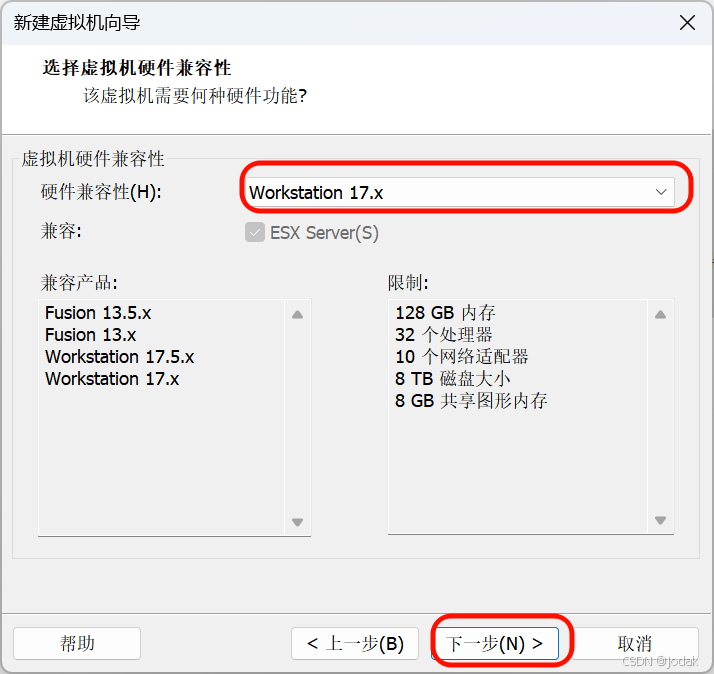Go back with the < 上一步(B) button

355,643
